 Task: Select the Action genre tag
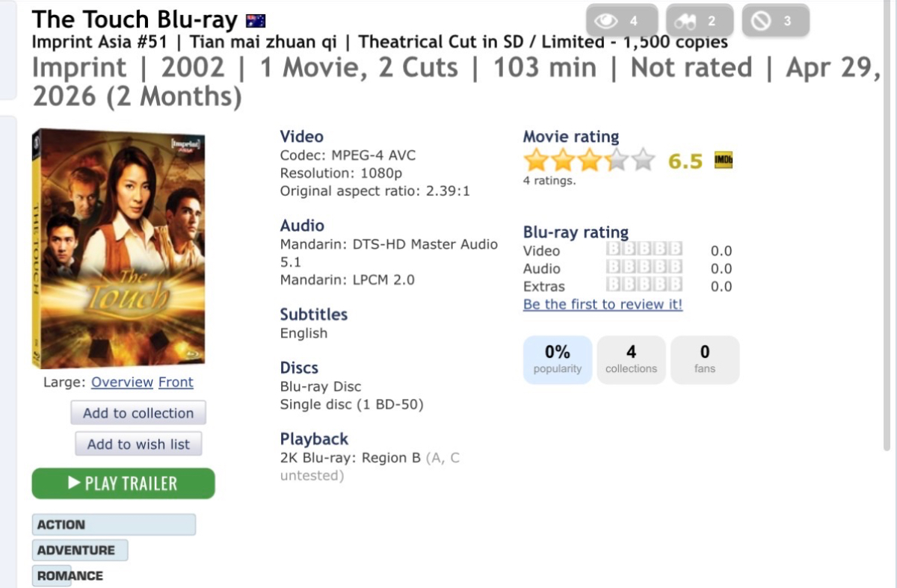click(114, 524)
